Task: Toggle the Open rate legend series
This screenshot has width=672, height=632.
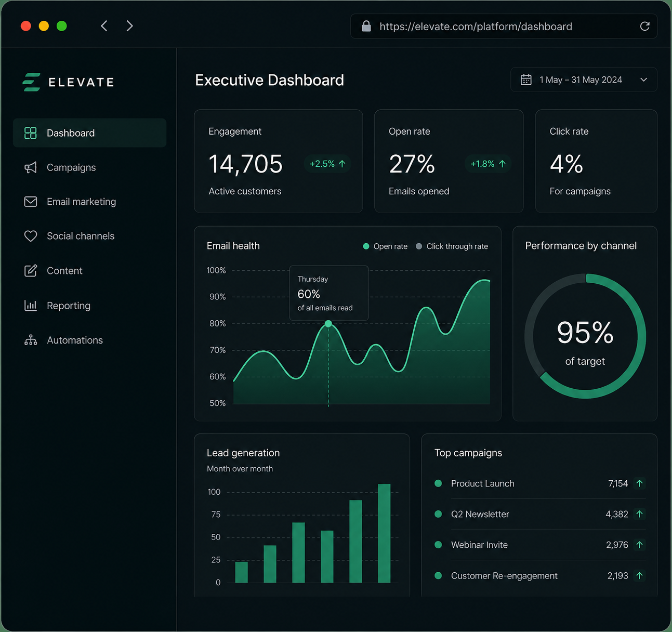Action: [385, 246]
